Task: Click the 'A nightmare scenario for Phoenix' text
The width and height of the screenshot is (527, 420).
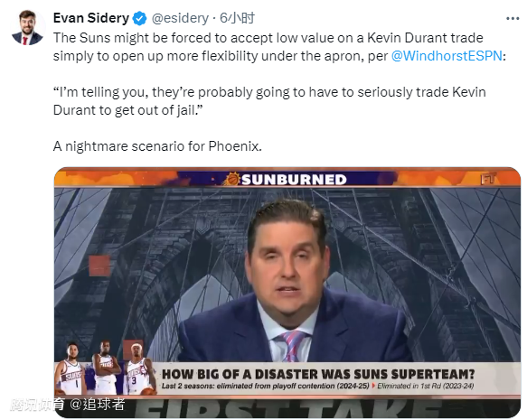Action: (x=157, y=146)
